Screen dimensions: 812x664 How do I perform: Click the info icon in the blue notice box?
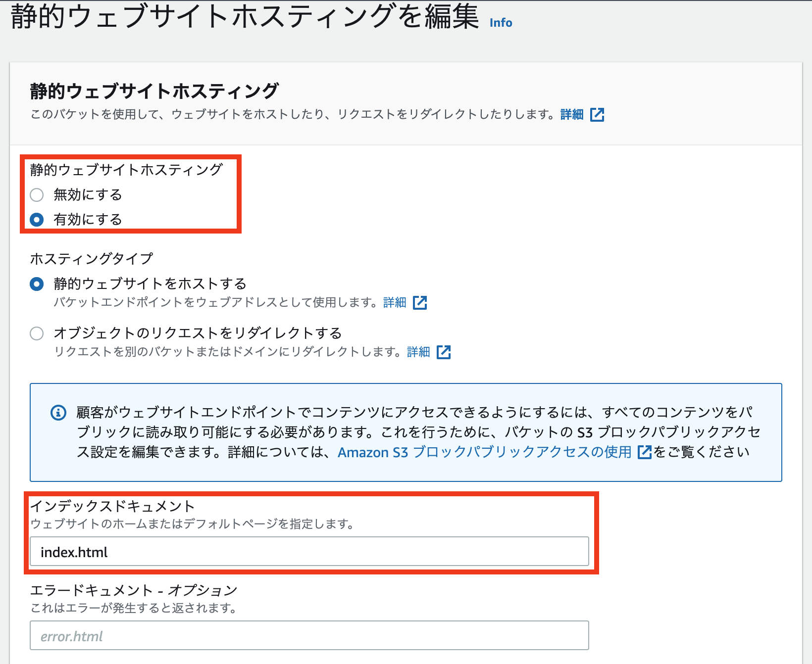tap(59, 412)
